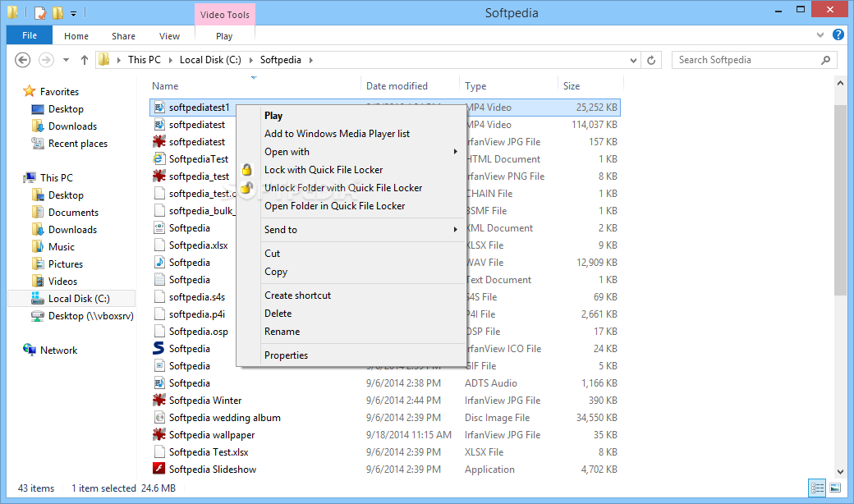Select Documents under This PC
This screenshot has width=854, height=504.
tap(73, 213)
